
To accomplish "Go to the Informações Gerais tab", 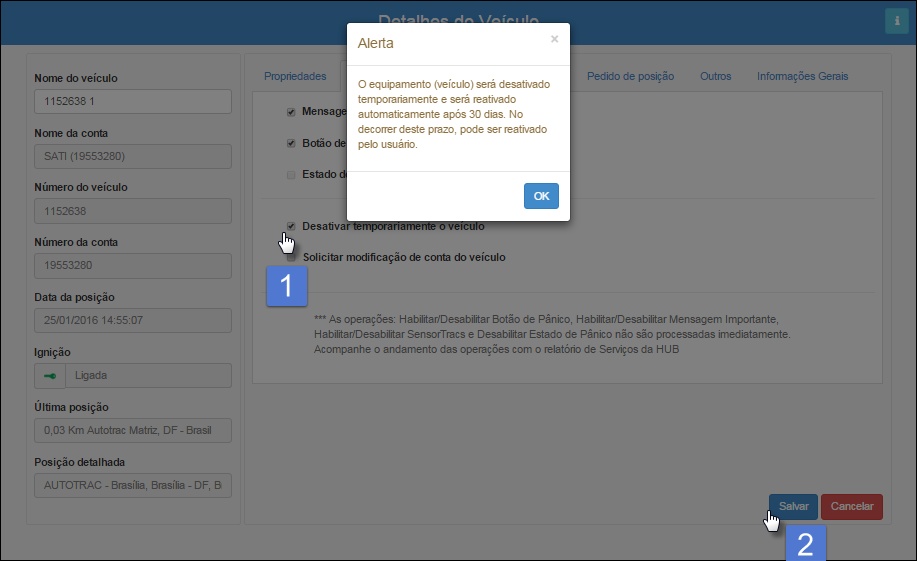I will [x=802, y=76].
